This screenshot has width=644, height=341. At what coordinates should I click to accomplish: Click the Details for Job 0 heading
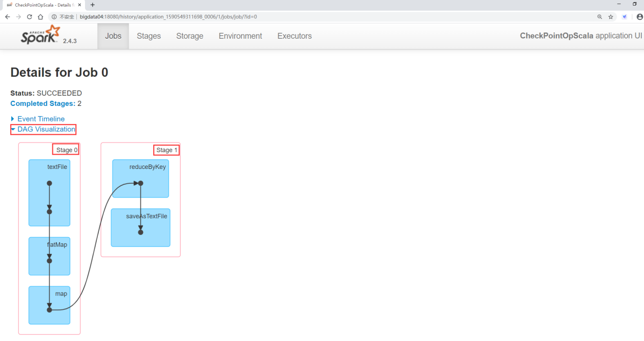pos(60,72)
